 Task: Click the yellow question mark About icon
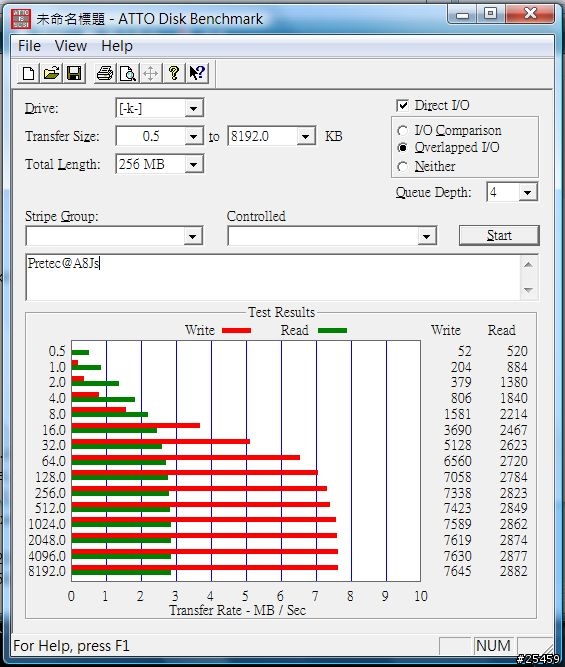point(174,73)
